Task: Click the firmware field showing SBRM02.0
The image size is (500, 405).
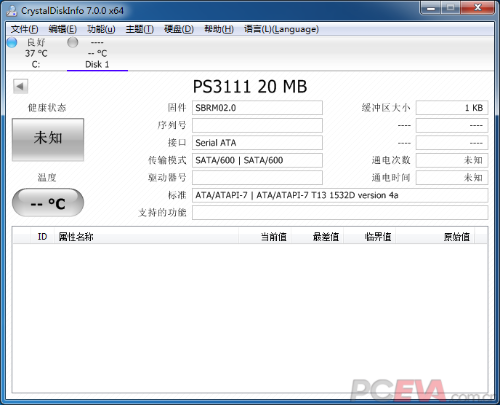Action: (257, 108)
